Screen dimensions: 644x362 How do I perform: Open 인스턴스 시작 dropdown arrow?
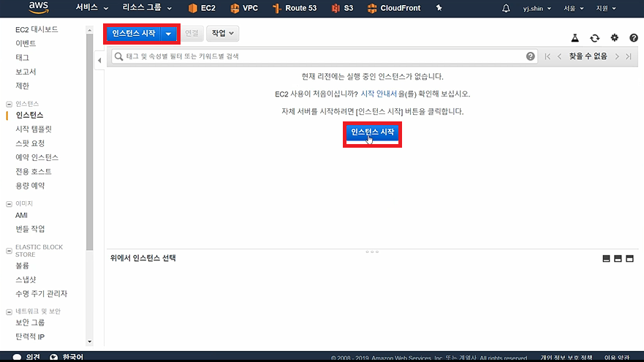tap(168, 34)
